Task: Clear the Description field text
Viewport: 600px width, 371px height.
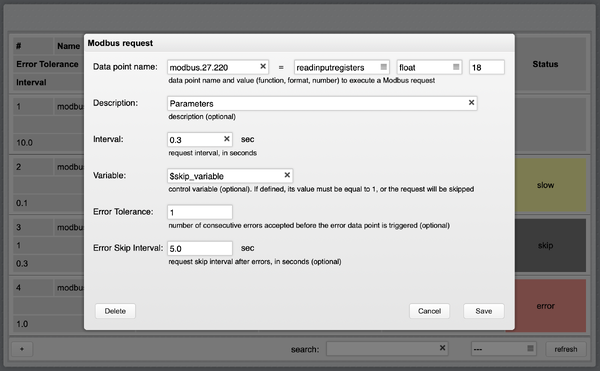Action: click(x=471, y=103)
